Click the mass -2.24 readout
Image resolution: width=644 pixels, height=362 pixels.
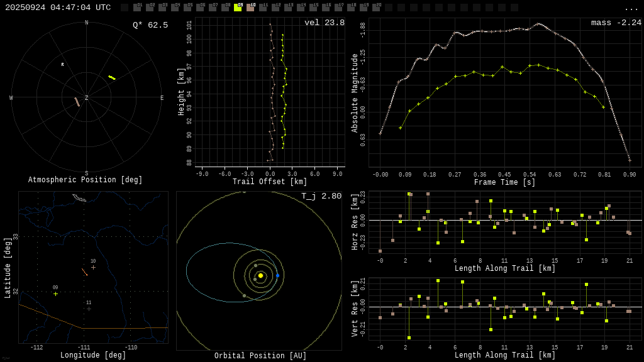tap(616, 23)
